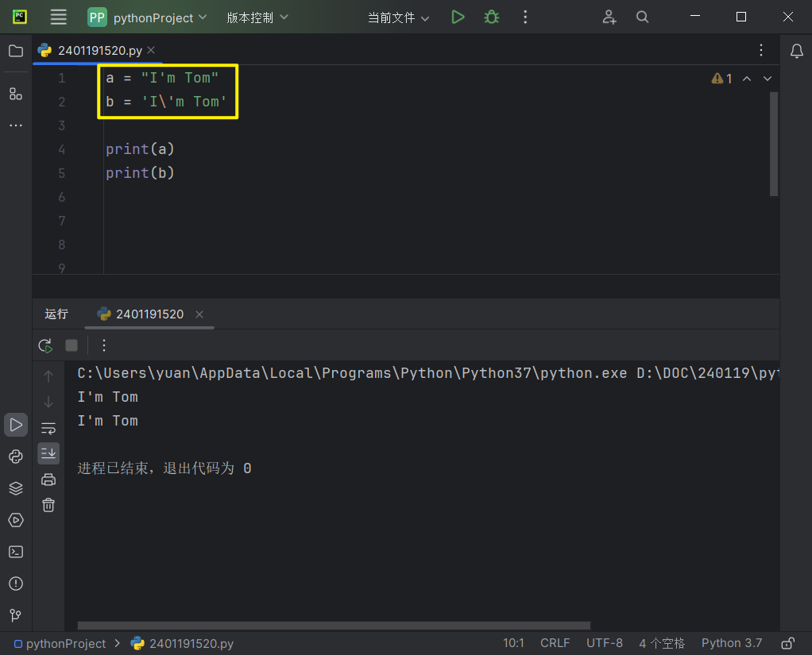Open the add user collaboration icon
The image size is (812, 655).
coord(609,17)
